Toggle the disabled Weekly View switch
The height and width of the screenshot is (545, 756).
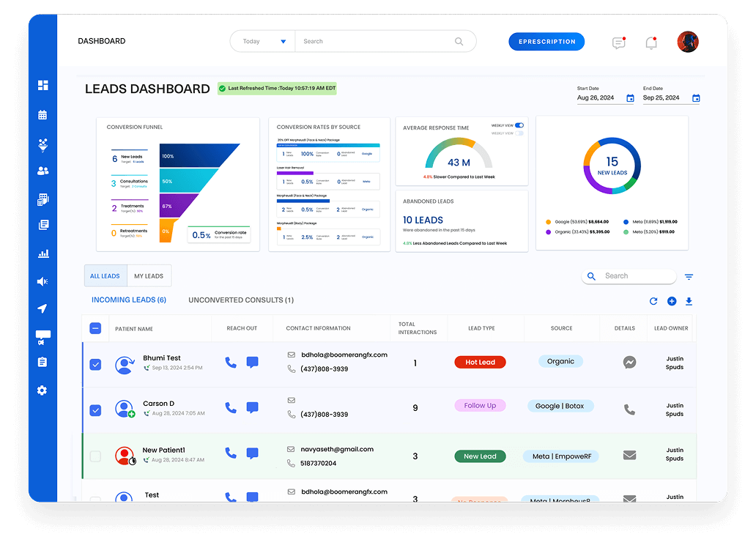(x=519, y=133)
